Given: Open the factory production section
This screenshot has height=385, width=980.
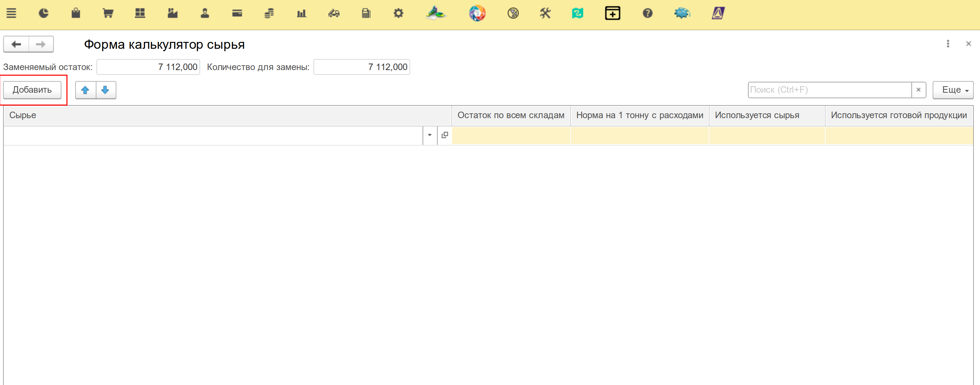Looking at the screenshot, I should pyautogui.click(x=172, y=13).
